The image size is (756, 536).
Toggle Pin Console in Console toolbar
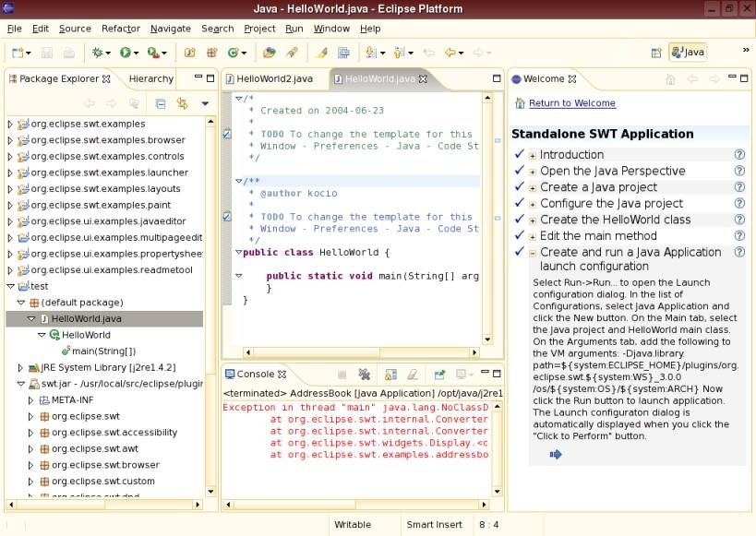coord(439,375)
